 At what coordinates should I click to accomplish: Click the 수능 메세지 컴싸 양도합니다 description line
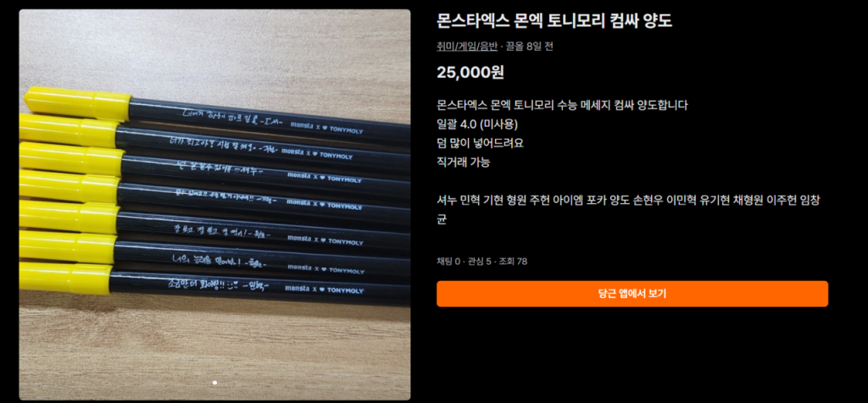tap(563, 105)
